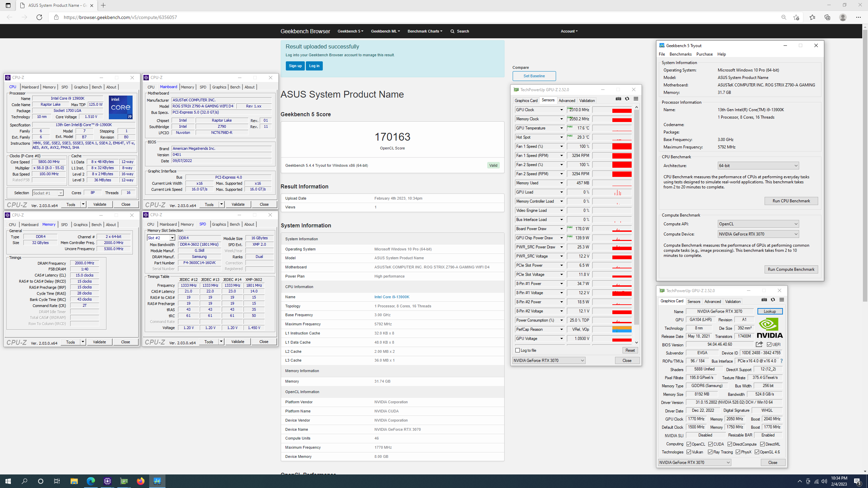
Task: Click Reset button in GPU-Z Sensors
Action: click(630, 350)
